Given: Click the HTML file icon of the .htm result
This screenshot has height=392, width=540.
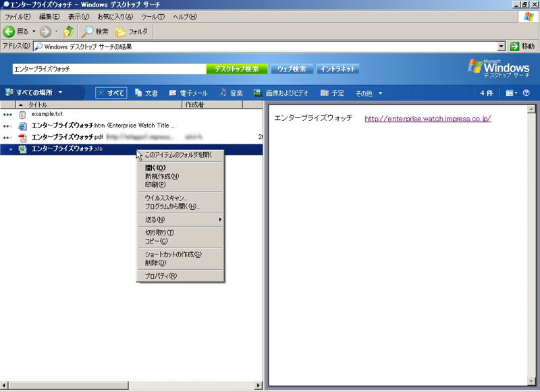Looking at the screenshot, I should point(22,126).
